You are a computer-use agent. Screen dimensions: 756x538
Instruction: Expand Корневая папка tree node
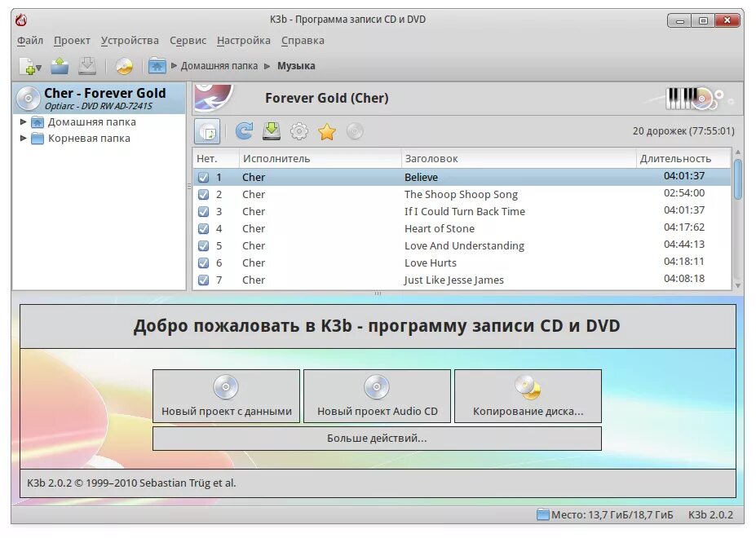(x=23, y=139)
